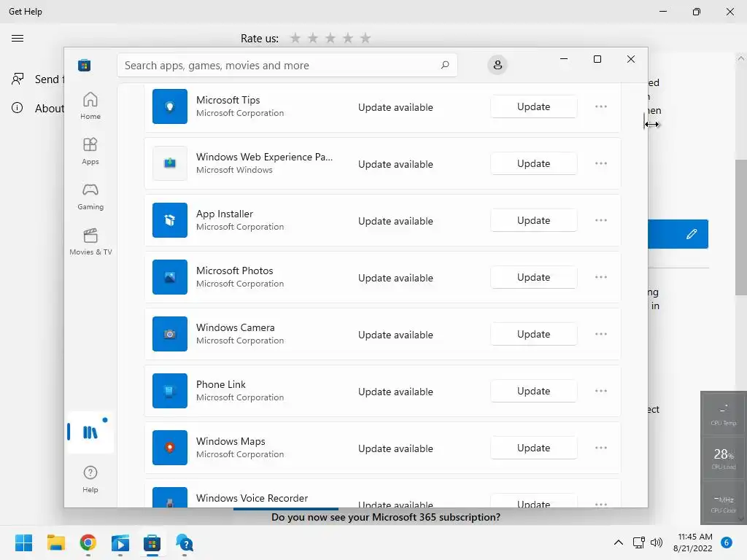Update Microsoft Tips
Viewport: 747px width, 560px height.
tap(533, 106)
